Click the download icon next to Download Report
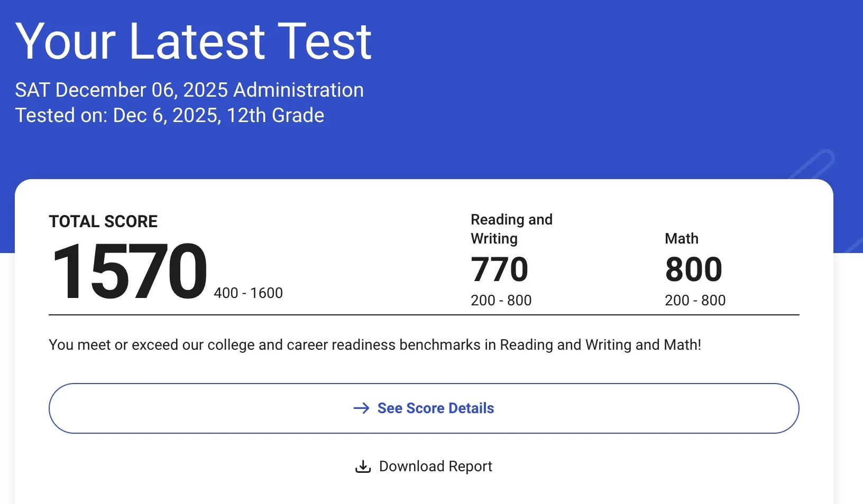The image size is (863, 504). click(363, 466)
